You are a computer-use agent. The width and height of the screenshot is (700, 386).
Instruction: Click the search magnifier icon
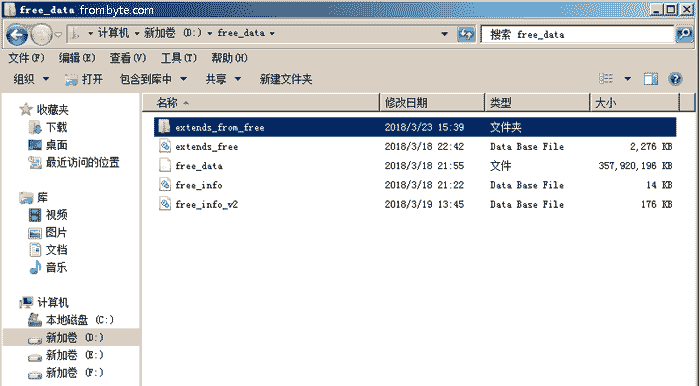point(684,34)
